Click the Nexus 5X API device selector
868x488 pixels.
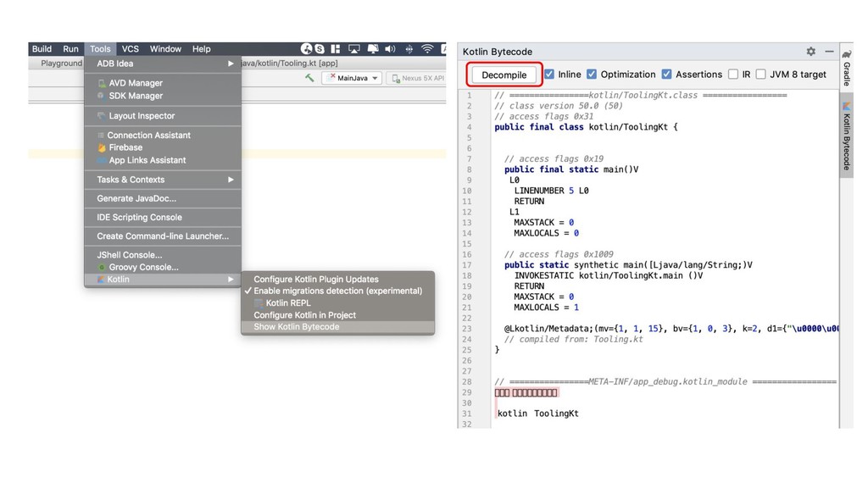point(417,78)
